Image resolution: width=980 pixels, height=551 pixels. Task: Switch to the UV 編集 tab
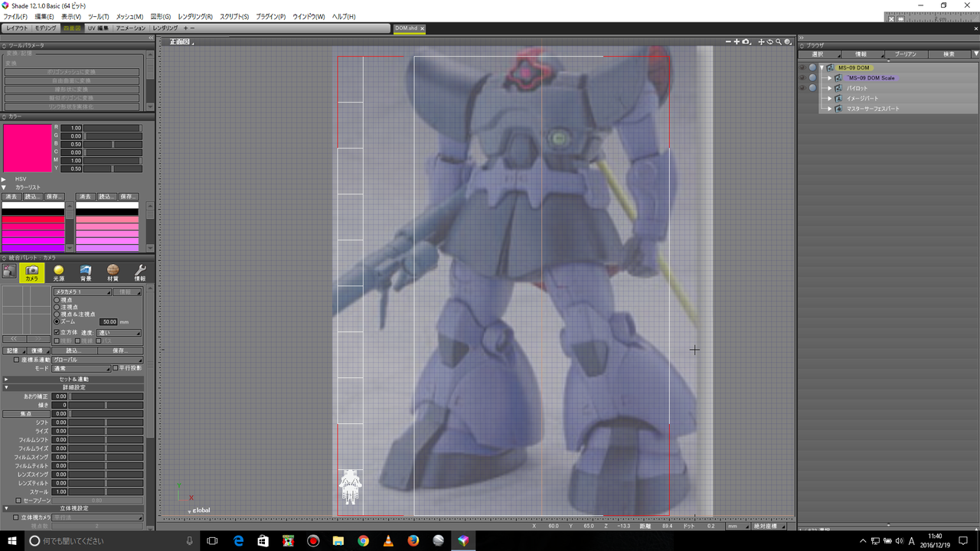pos(98,28)
